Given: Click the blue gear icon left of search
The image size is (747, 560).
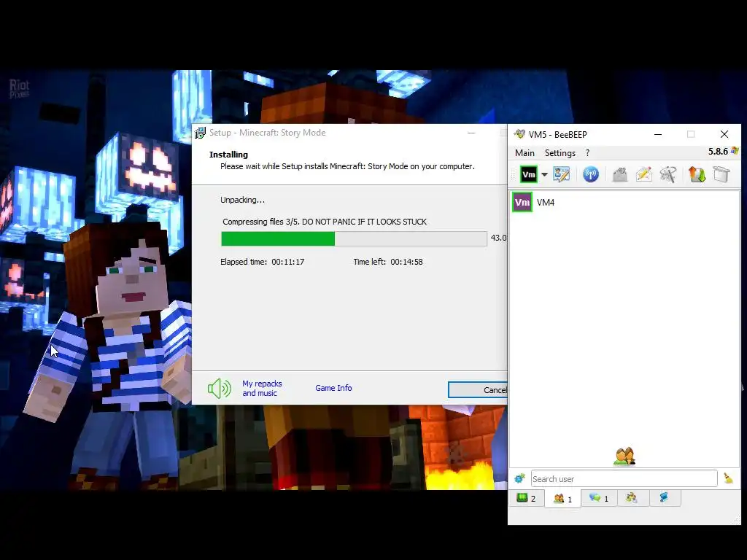Looking at the screenshot, I should [519, 478].
